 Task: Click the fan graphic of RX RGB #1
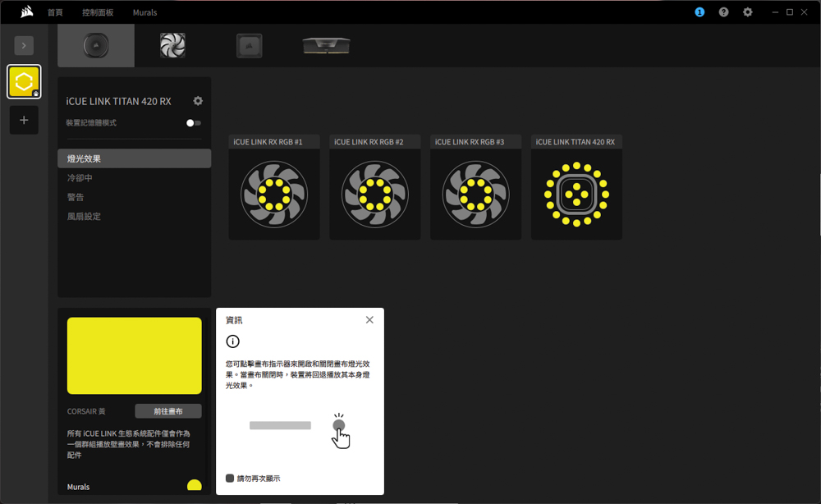click(274, 195)
